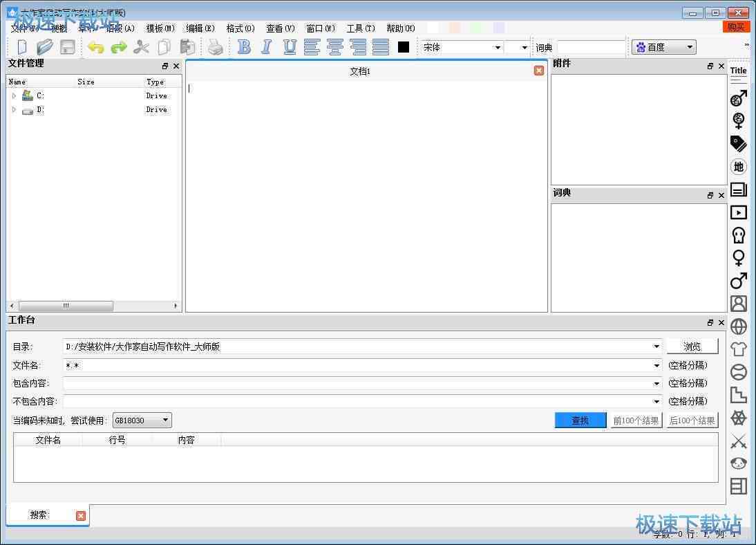Align text left
The height and width of the screenshot is (545, 756).
(312, 47)
